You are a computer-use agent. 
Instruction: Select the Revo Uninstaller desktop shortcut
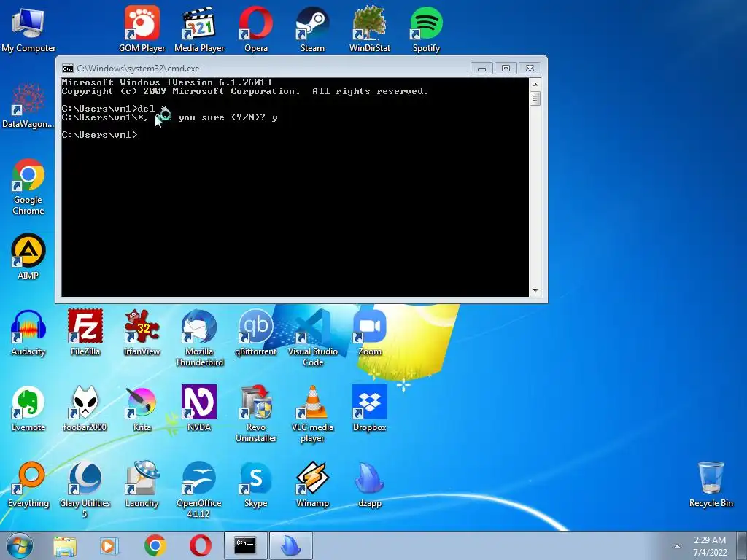pos(256,414)
